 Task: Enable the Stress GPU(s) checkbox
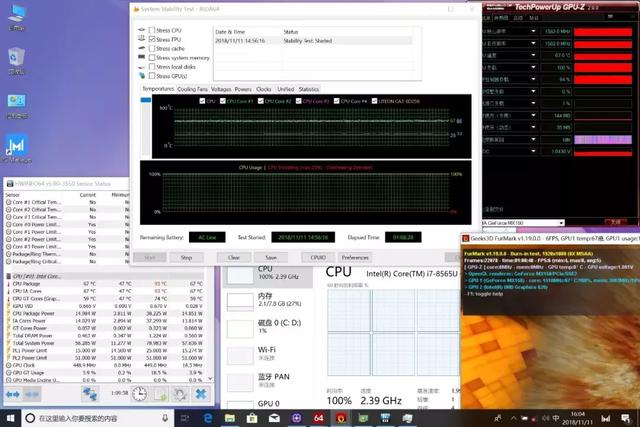(x=152, y=76)
